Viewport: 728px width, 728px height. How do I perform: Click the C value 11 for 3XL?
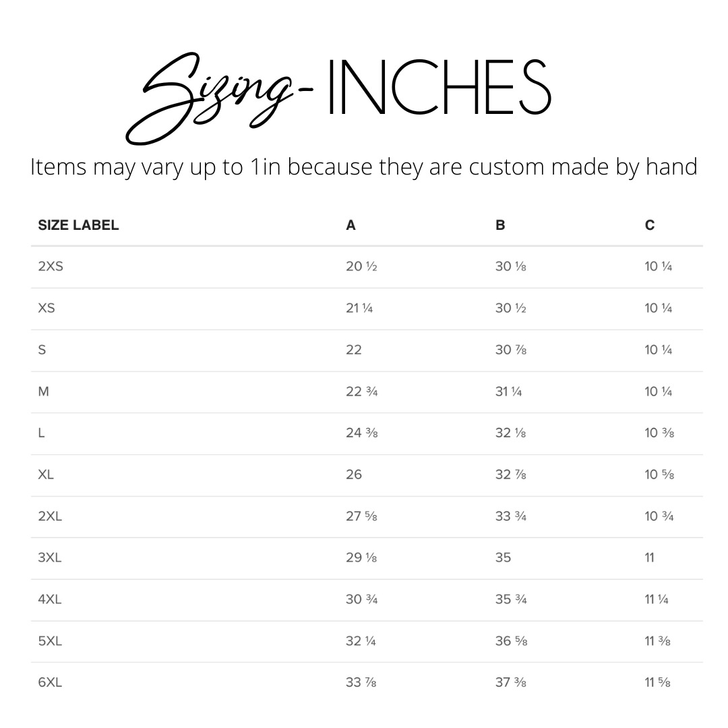[649, 557]
